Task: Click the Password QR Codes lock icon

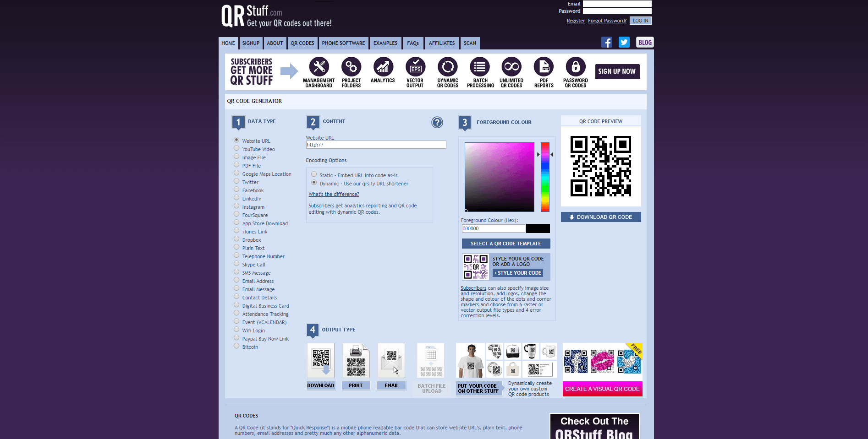Action: tap(576, 67)
